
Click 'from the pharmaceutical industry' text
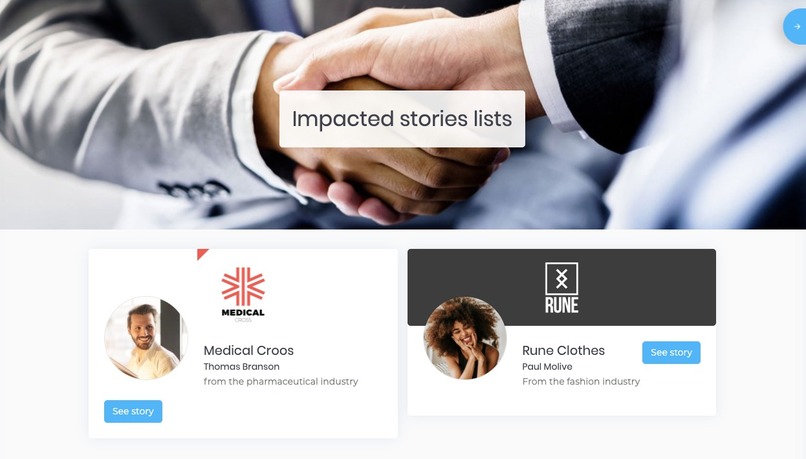pos(281,381)
